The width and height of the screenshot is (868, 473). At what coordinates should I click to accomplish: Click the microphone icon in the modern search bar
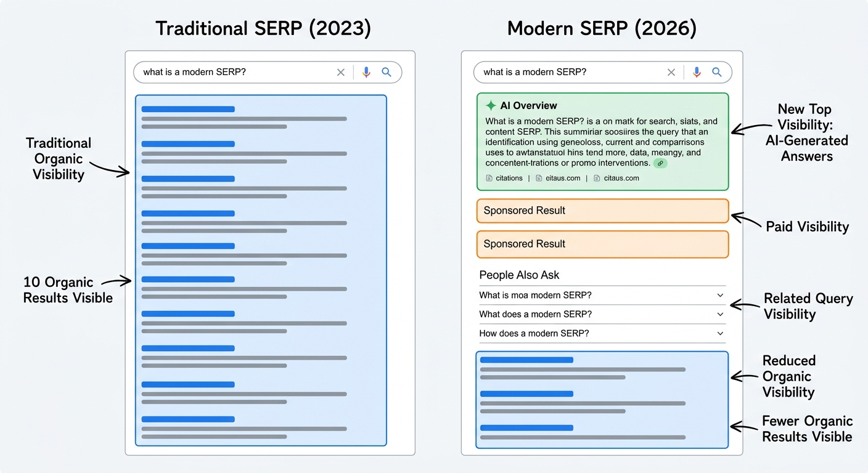coord(697,72)
